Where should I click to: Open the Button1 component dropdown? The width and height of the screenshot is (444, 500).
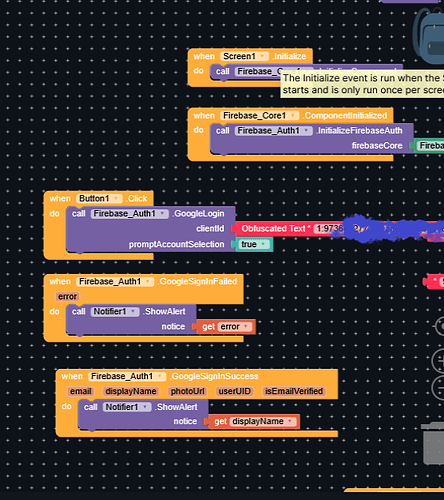116,199
